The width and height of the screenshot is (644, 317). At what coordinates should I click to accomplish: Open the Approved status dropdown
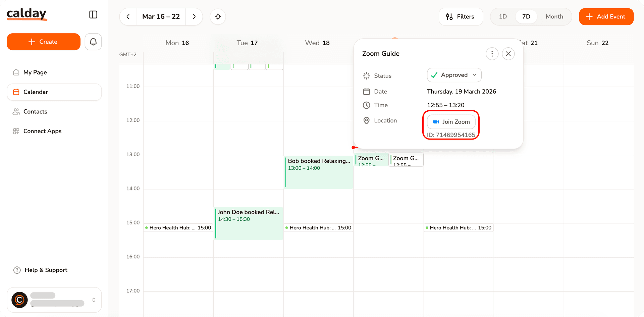454,75
